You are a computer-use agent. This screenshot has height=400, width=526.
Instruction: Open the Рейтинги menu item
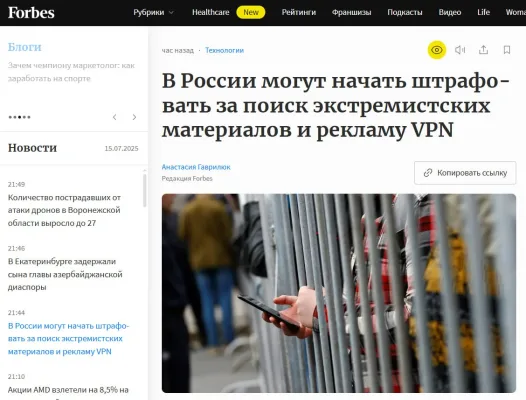tap(299, 12)
